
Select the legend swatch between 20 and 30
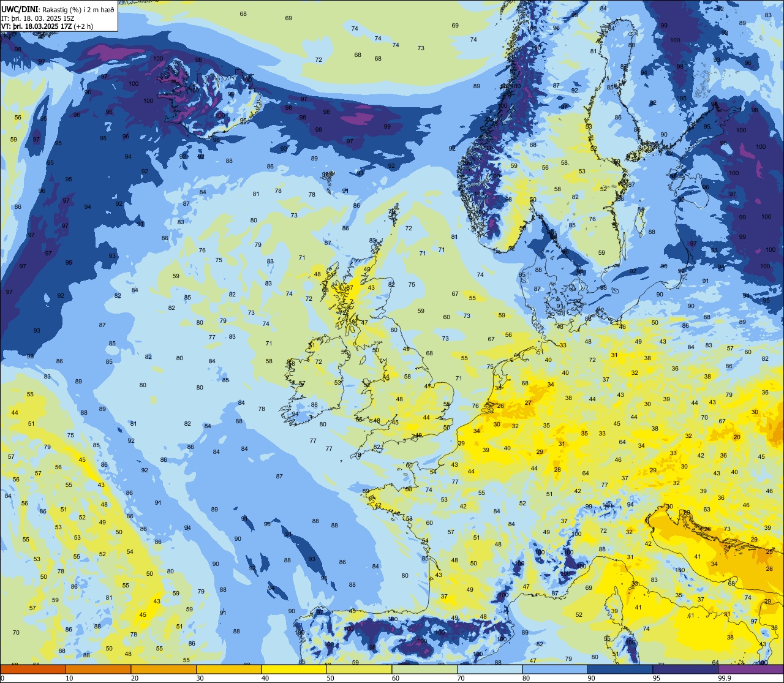(164, 669)
